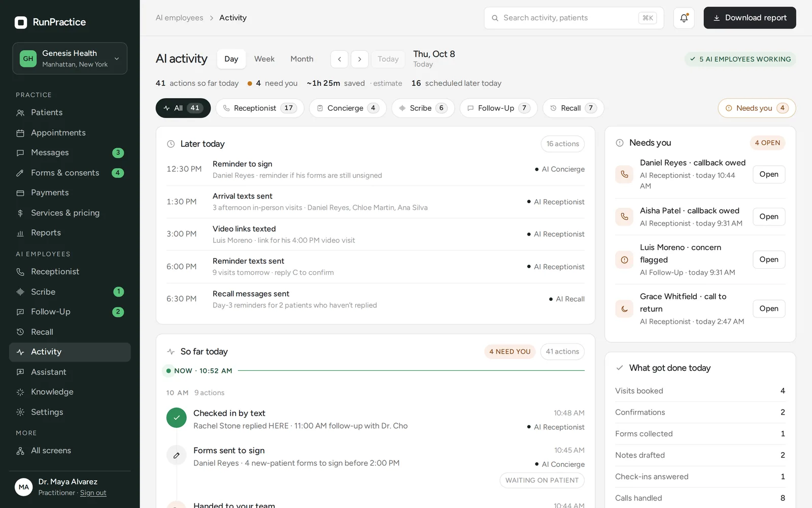Image resolution: width=812 pixels, height=508 pixels.
Task: Click the notifications bell icon
Action: [x=684, y=18]
